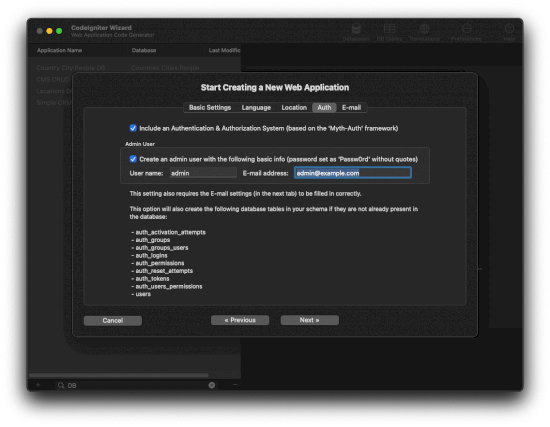Switch to the Location tab
Viewport: 550px width, 427px height.
(294, 107)
